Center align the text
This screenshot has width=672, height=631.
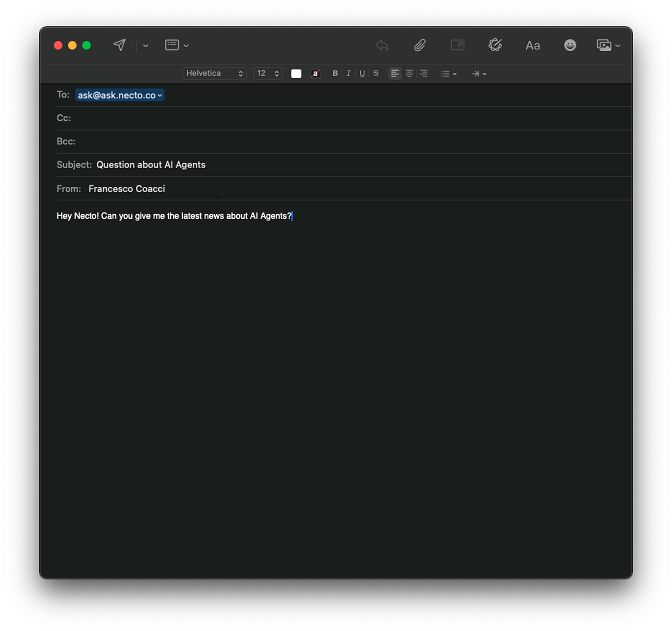click(409, 73)
